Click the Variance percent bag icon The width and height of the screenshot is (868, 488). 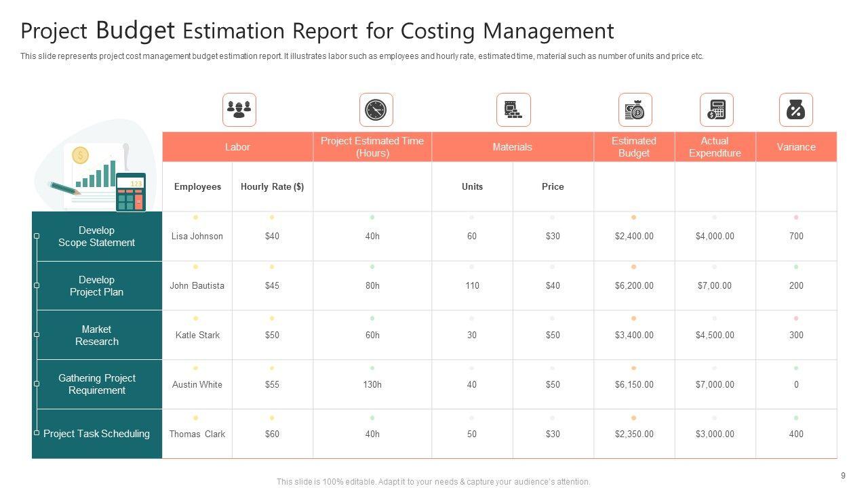795,110
